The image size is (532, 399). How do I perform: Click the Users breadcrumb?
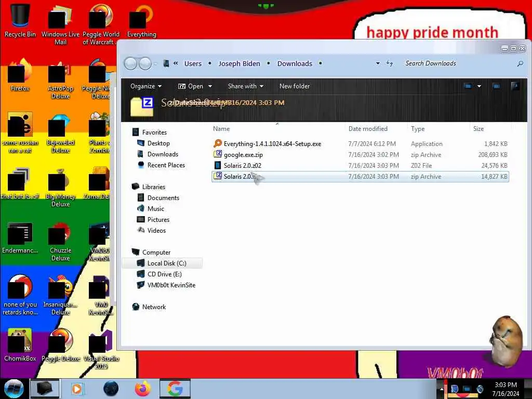[193, 63]
